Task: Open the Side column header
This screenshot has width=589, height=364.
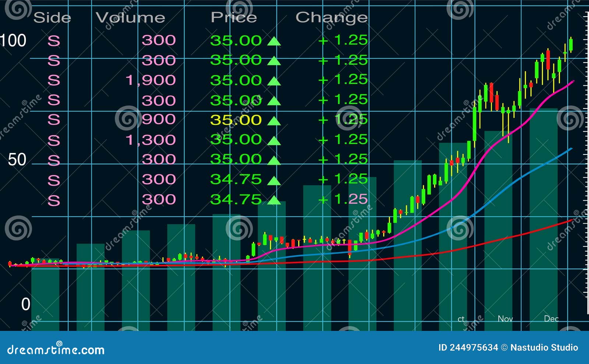Action: click(x=53, y=17)
